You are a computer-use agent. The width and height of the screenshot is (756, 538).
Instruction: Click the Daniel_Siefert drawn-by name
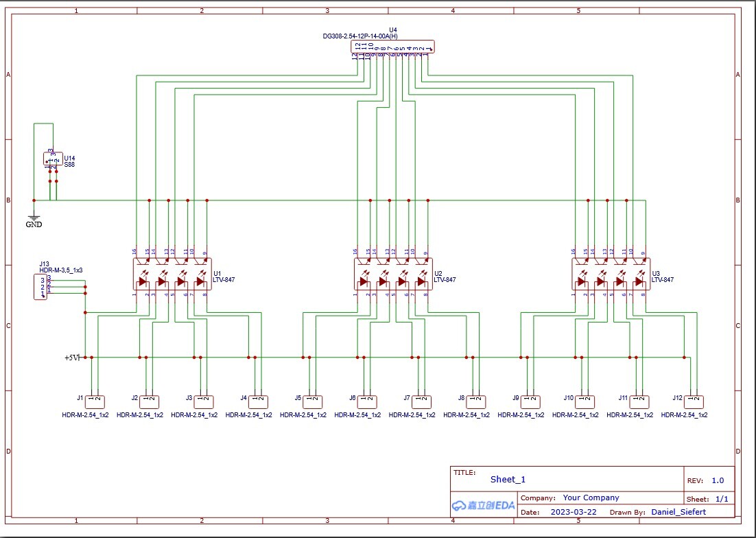pyautogui.click(x=678, y=512)
